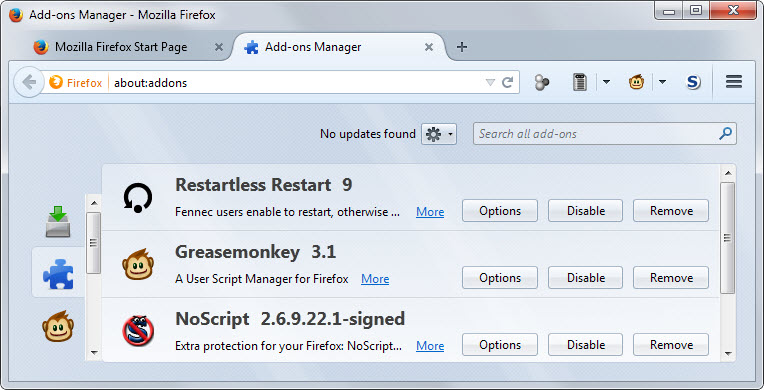Open the hamburger menu icon

pos(733,82)
